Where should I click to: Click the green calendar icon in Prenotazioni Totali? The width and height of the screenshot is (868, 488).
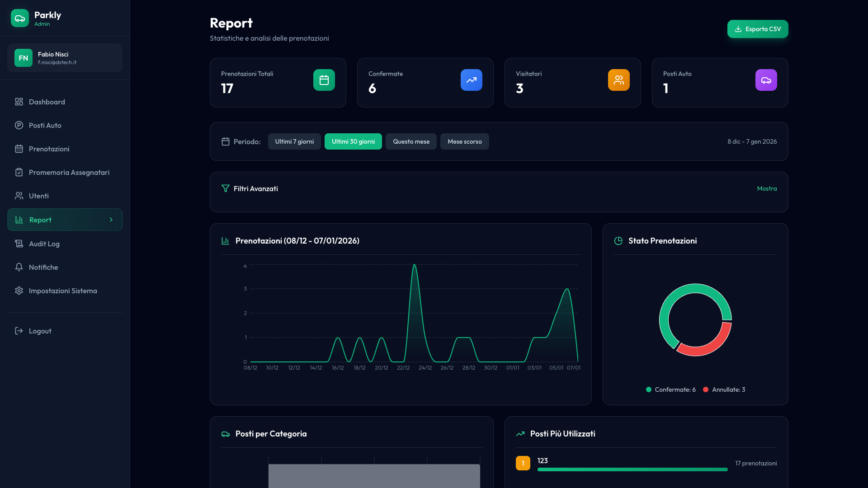[x=324, y=80]
